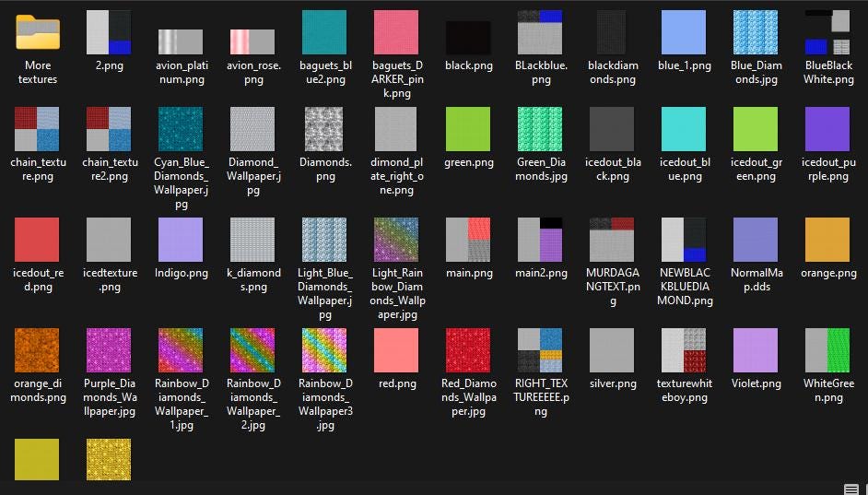The width and height of the screenshot is (868, 495).
Task: Select Violet.png file thumbnail
Action: (x=756, y=350)
